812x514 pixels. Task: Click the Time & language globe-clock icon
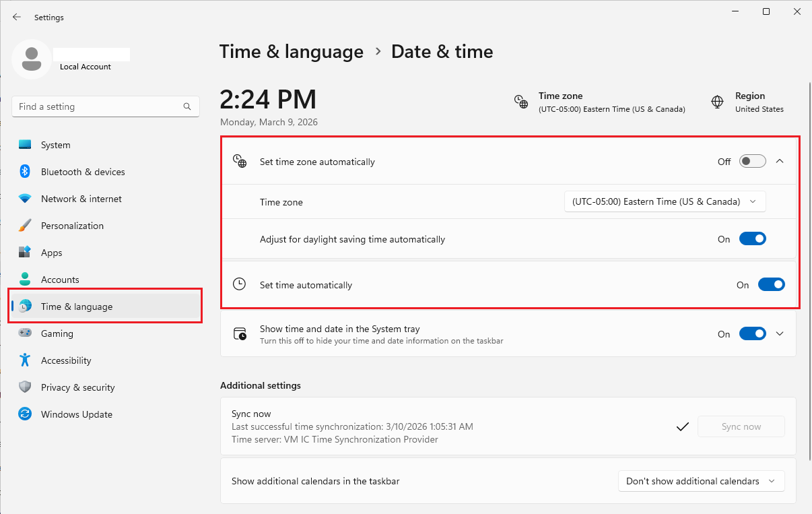coord(25,307)
